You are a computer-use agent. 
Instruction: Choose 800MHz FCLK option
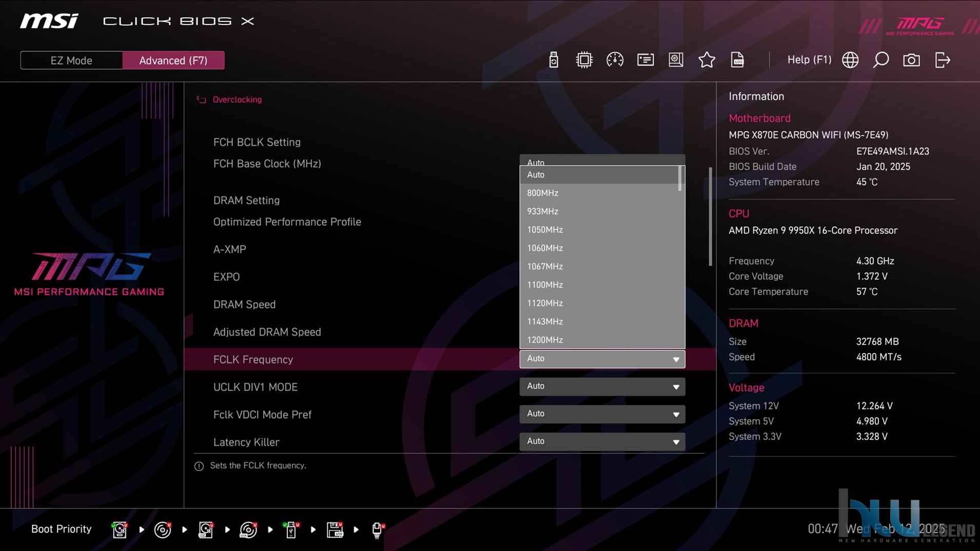coord(599,193)
